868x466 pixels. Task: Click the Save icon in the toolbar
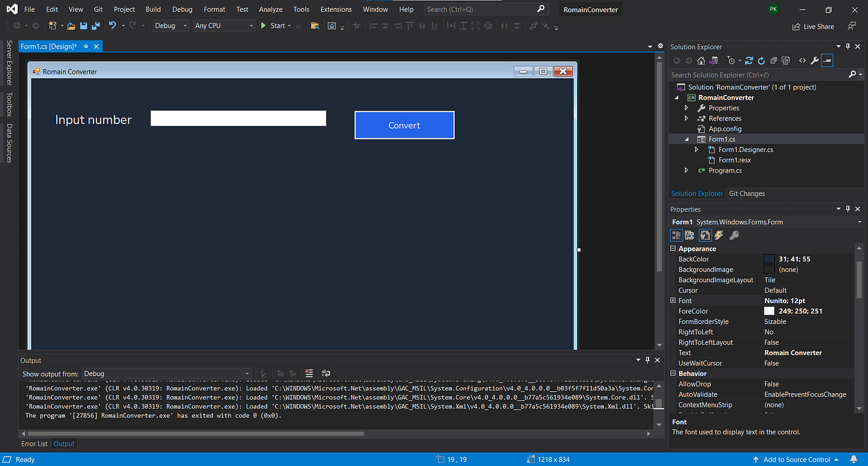[x=83, y=26]
